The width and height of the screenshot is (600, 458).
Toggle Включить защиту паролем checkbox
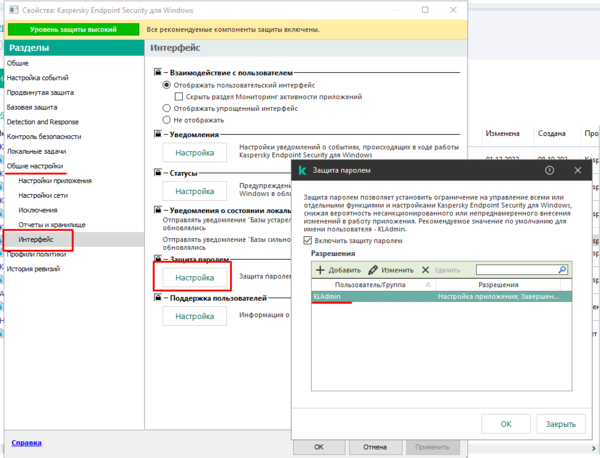pyautogui.click(x=307, y=239)
